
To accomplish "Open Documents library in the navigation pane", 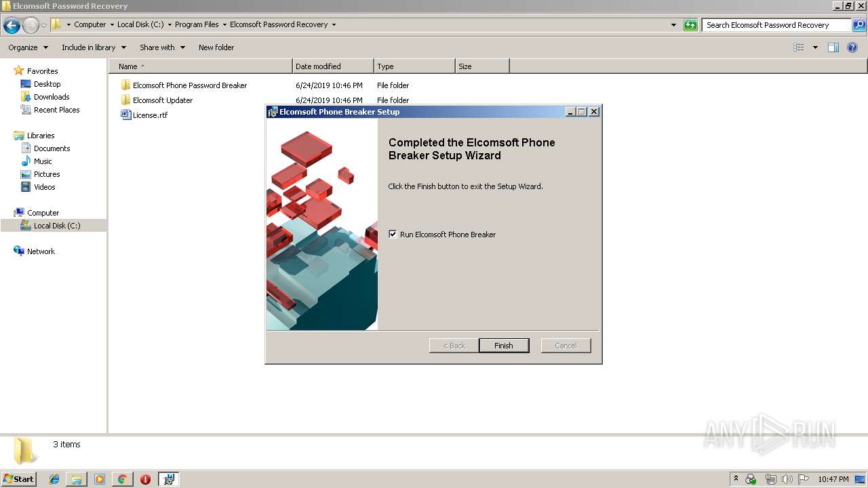I will [45, 148].
